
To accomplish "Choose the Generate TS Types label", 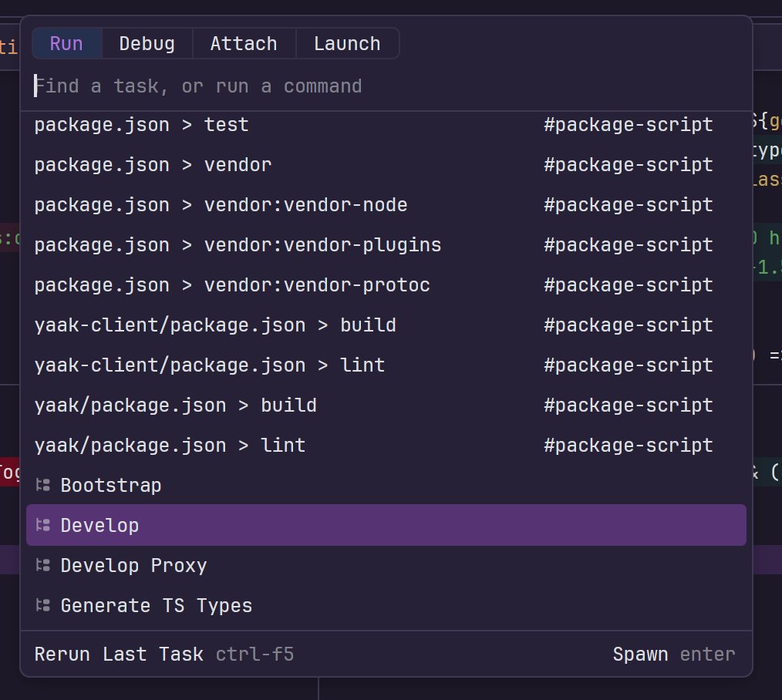I will [157, 606].
